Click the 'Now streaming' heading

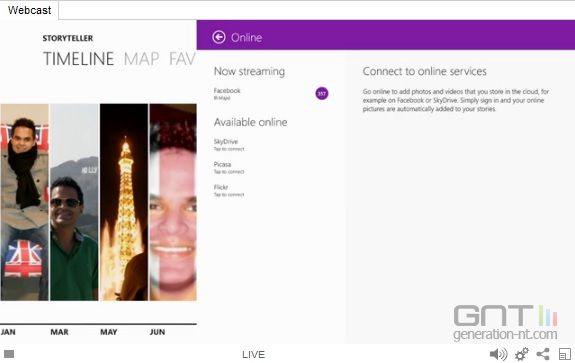click(x=249, y=71)
